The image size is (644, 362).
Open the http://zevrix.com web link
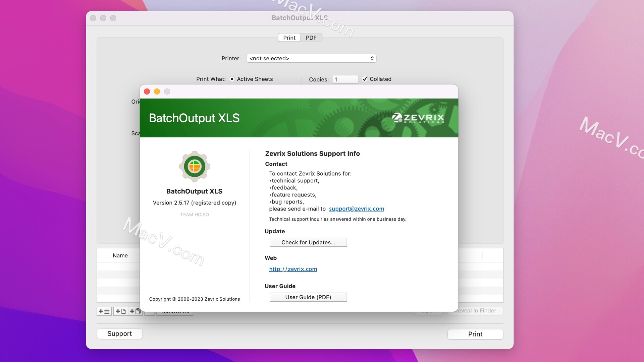pyautogui.click(x=293, y=269)
